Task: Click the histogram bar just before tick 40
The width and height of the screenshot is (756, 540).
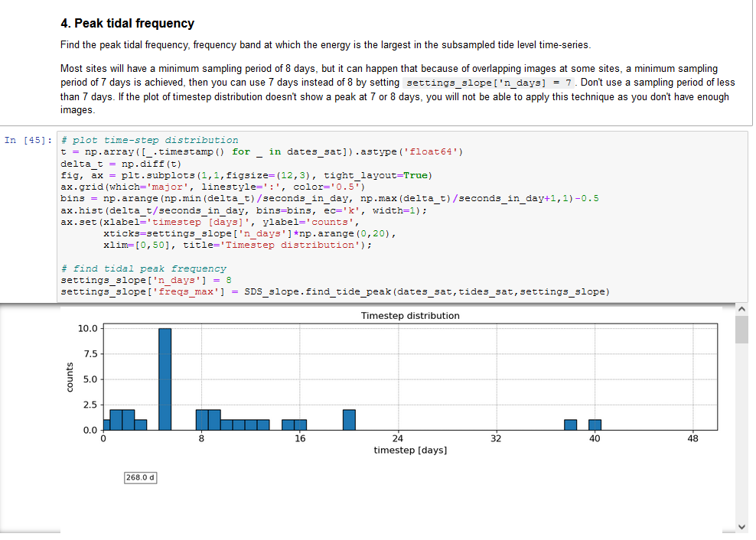Action: (570, 425)
